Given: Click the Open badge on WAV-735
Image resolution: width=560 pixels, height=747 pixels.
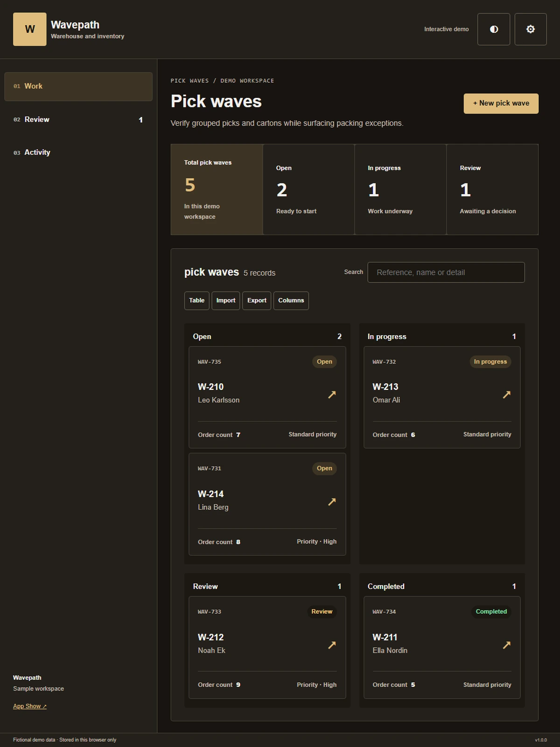Looking at the screenshot, I should click(x=324, y=362).
